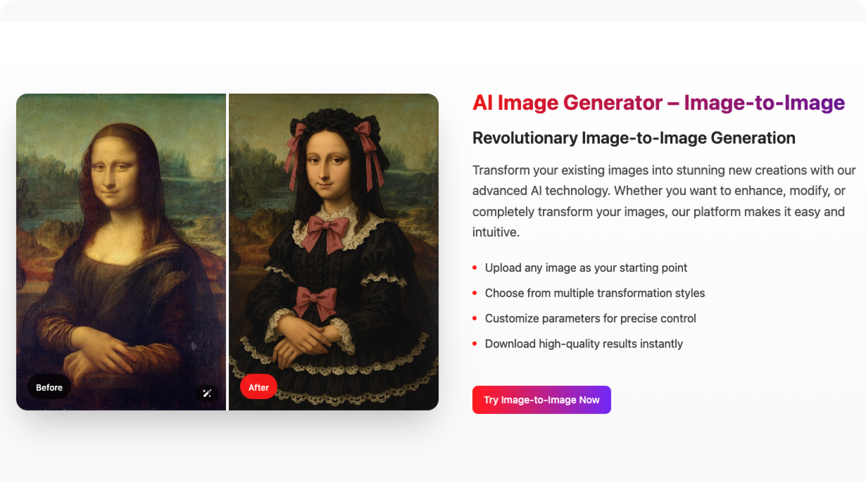The width and height of the screenshot is (866, 504).
Task: Click the Revolutionary Image-to-Image Generation subheading
Action: point(634,138)
